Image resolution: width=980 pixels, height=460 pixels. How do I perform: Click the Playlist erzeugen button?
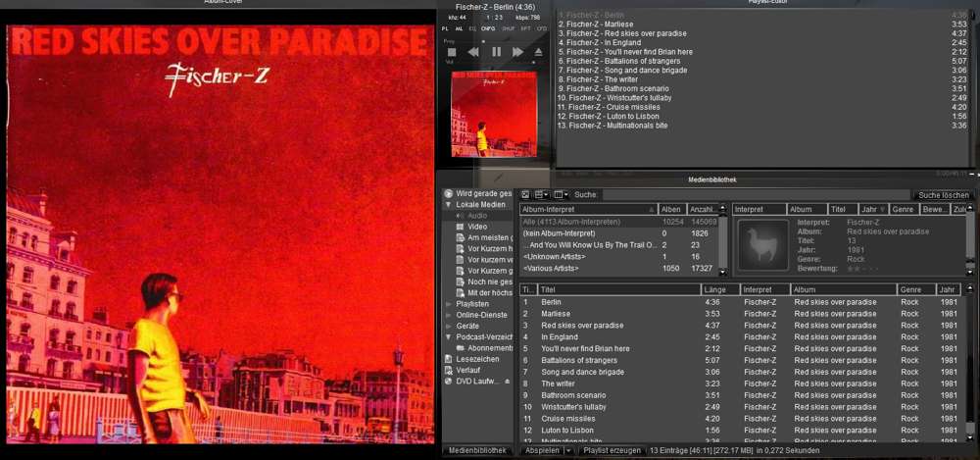point(611,451)
